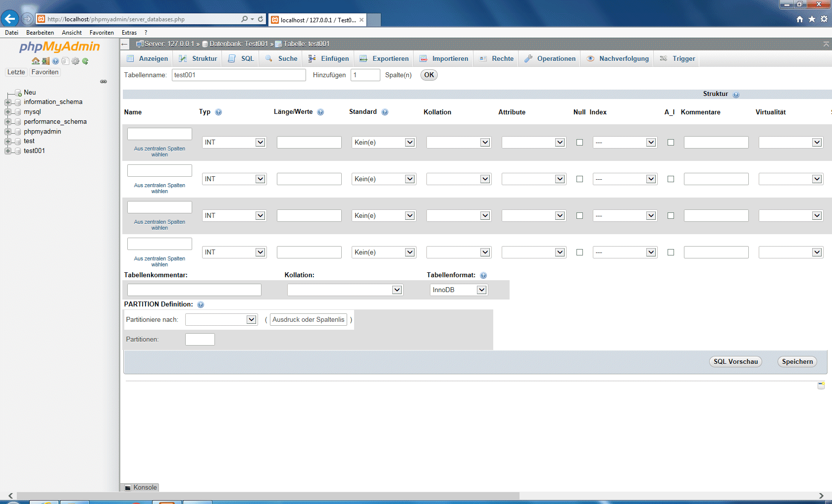Click the browser back arrow button
Image resolution: width=832 pixels, height=504 pixels.
(9, 19)
